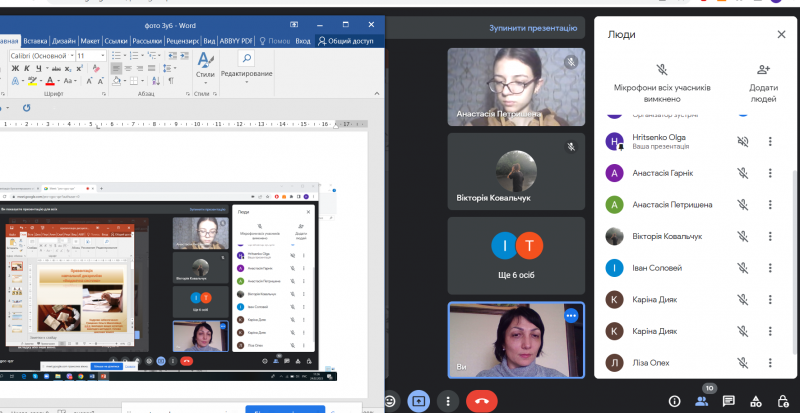Open the Ссылки ribbon tab
Viewport: 800px width, 413px height.
pyautogui.click(x=116, y=41)
